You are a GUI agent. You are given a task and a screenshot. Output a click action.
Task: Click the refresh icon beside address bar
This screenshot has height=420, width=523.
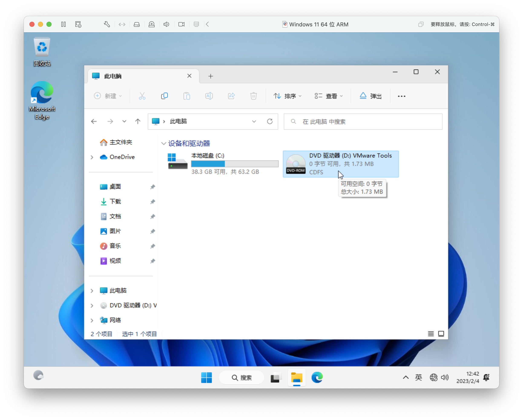tap(270, 121)
